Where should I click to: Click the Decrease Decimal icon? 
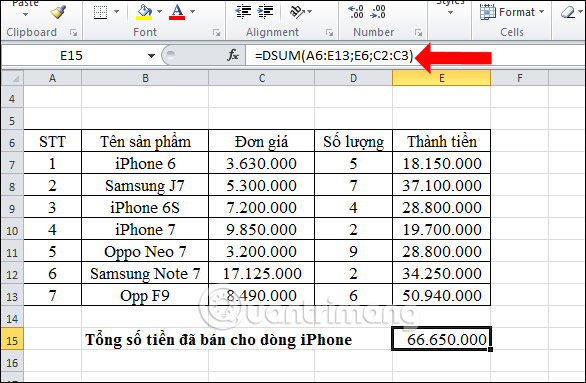[x=378, y=12]
